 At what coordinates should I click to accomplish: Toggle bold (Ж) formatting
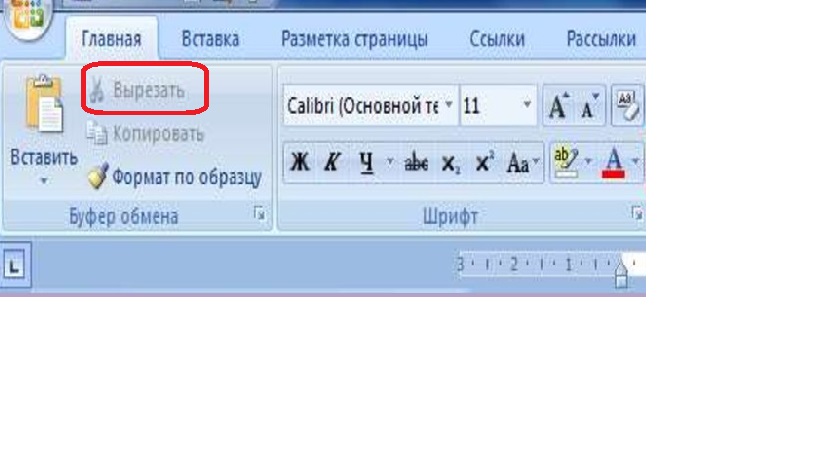click(299, 164)
